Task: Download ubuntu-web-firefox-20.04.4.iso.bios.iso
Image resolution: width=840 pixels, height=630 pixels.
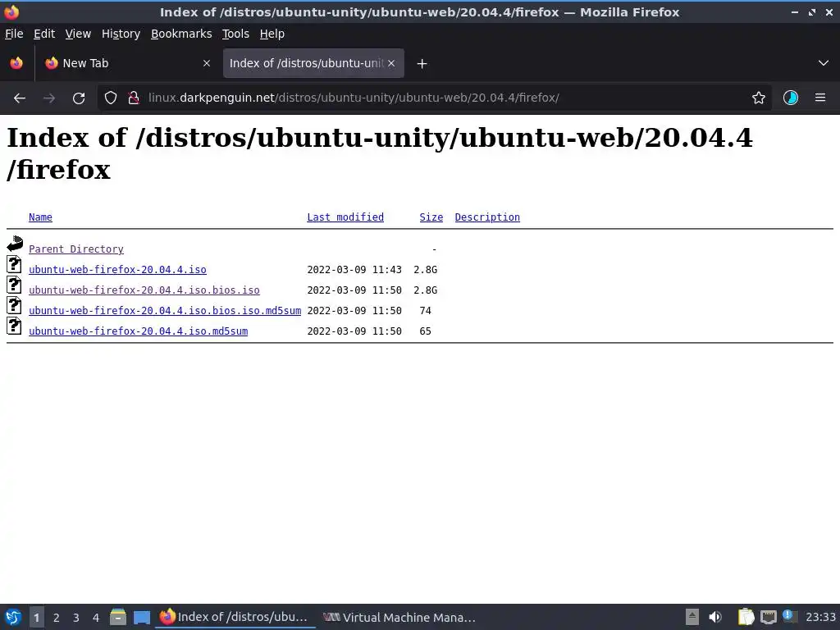Action: tap(144, 290)
